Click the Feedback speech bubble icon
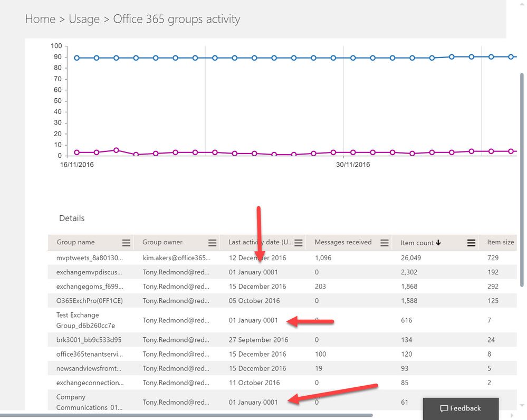 pyautogui.click(x=443, y=408)
